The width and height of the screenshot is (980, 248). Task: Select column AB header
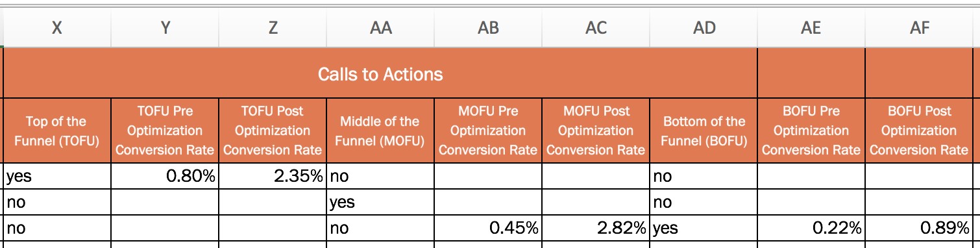coord(488,27)
